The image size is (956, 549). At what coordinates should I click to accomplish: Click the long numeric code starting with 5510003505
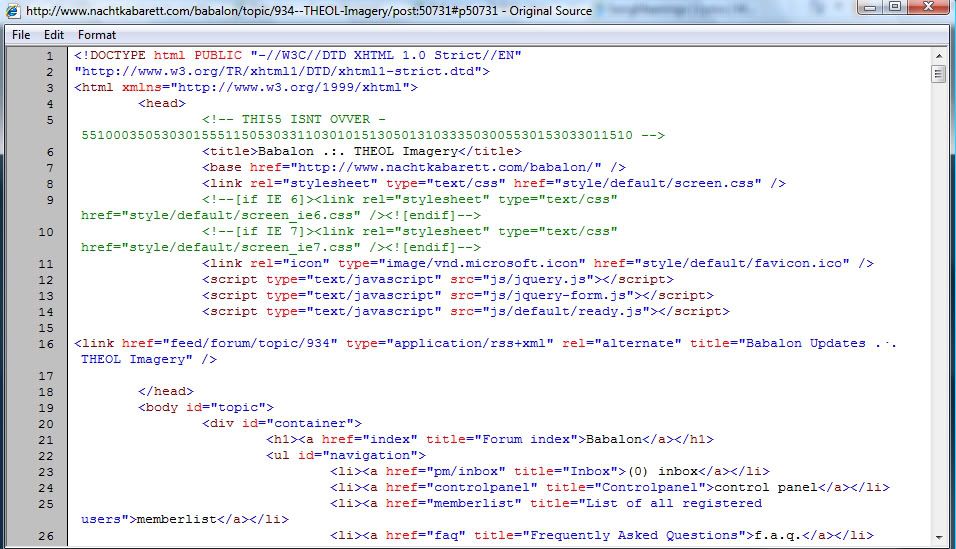coord(357,135)
